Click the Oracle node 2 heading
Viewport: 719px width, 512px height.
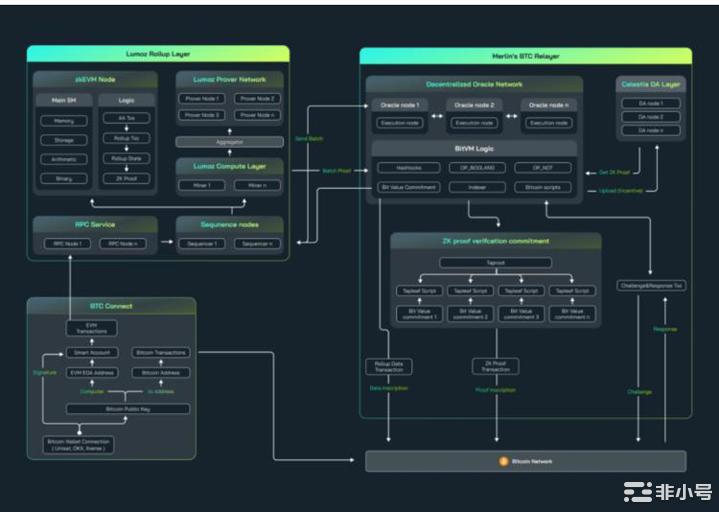tap(472, 105)
